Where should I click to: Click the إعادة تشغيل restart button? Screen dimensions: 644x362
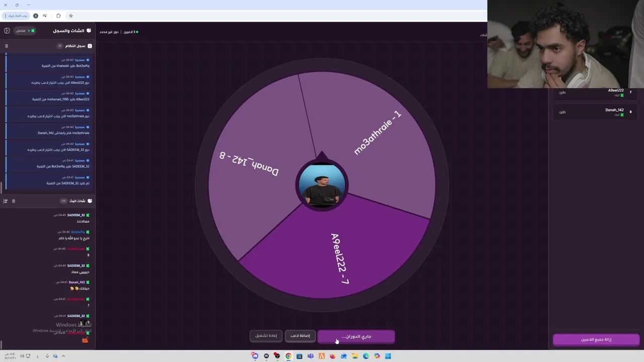[266, 336]
